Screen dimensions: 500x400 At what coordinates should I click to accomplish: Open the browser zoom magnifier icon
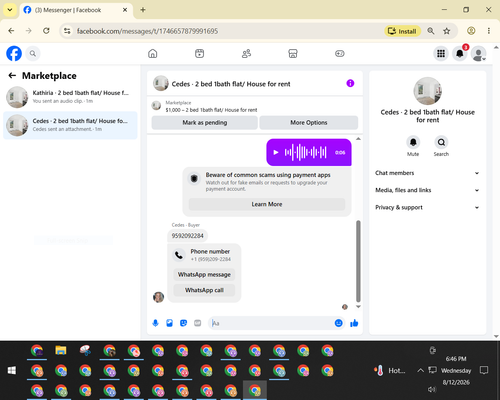431,31
